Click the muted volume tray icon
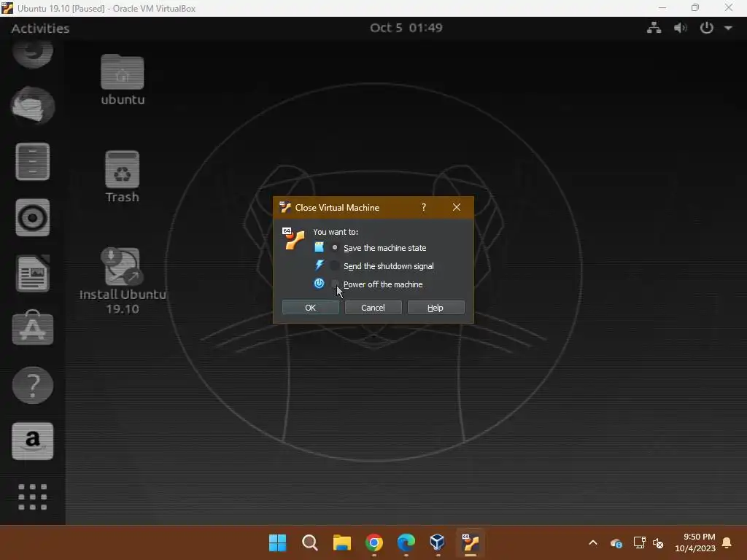 click(x=659, y=542)
